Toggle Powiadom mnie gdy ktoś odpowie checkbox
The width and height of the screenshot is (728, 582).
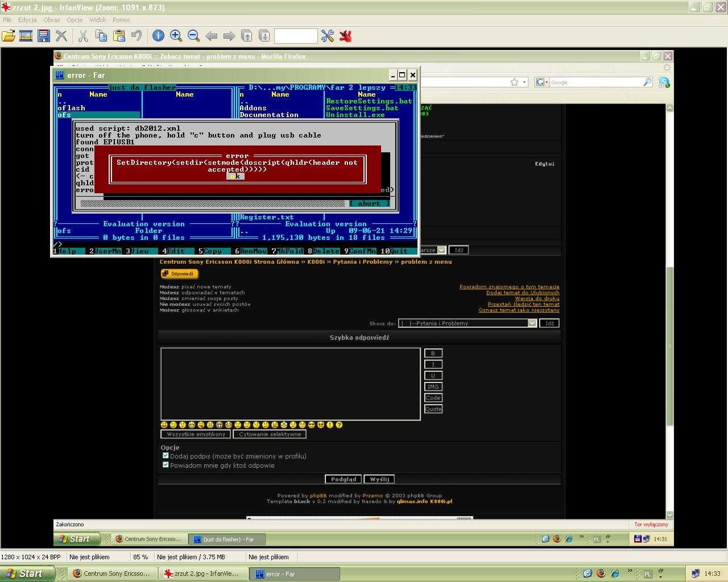coord(166,464)
